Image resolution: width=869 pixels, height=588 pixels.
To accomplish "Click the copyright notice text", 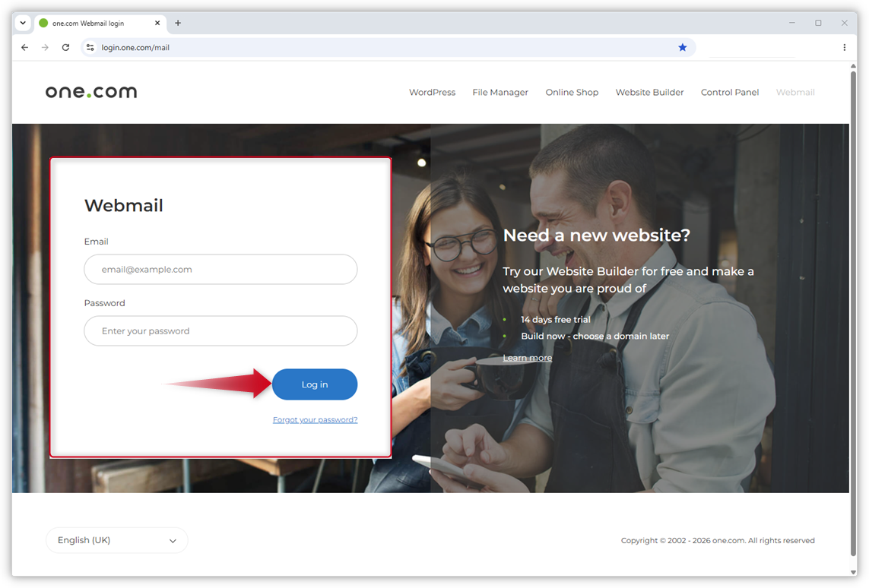I will pyautogui.click(x=718, y=540).
